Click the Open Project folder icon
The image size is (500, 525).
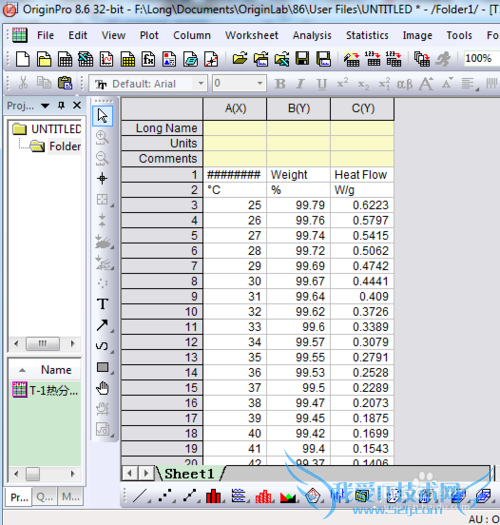pyautogui.click(x=240, y=59)
